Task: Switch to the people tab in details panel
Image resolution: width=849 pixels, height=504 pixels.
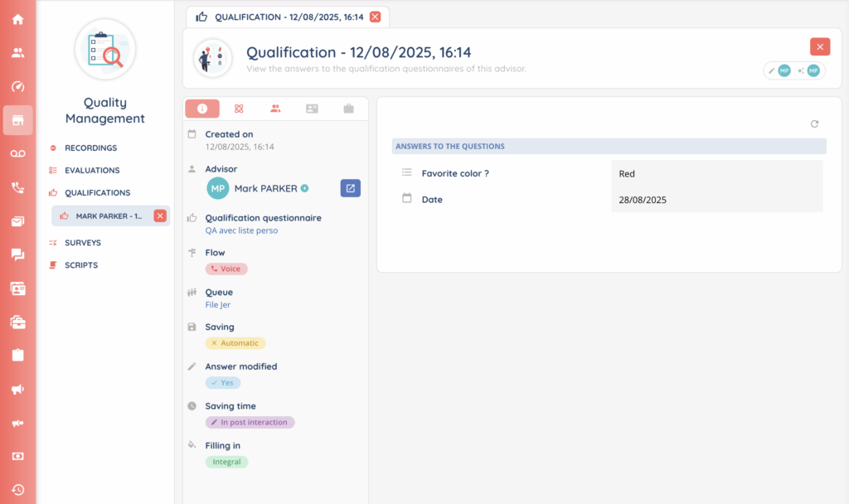Action: pyautogui.click(x=275, y=109)
